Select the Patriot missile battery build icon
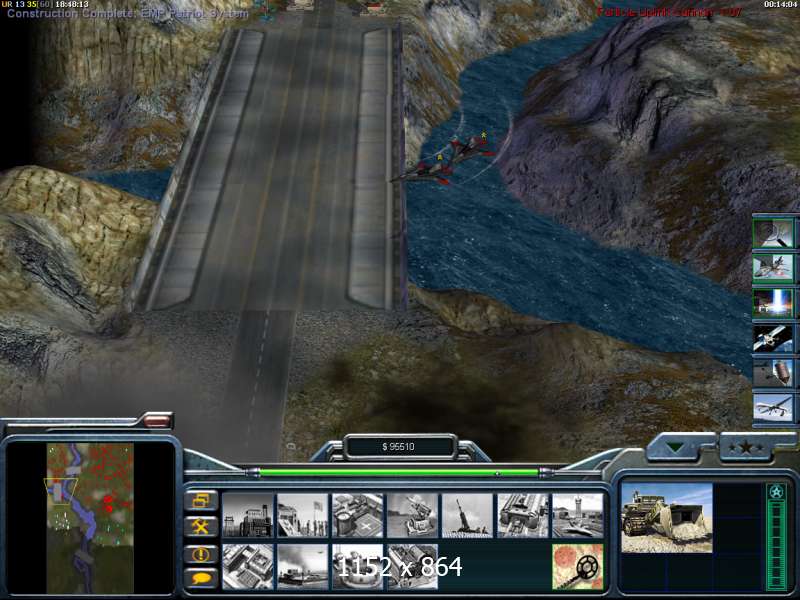The image size is (800, 600). click(x=413, y=515)
